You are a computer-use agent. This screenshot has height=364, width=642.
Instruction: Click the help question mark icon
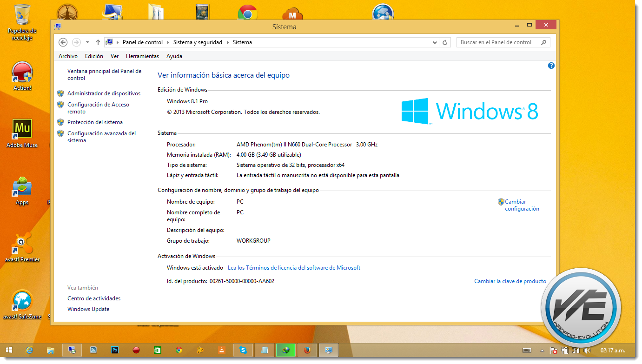[x=551, y=66]
